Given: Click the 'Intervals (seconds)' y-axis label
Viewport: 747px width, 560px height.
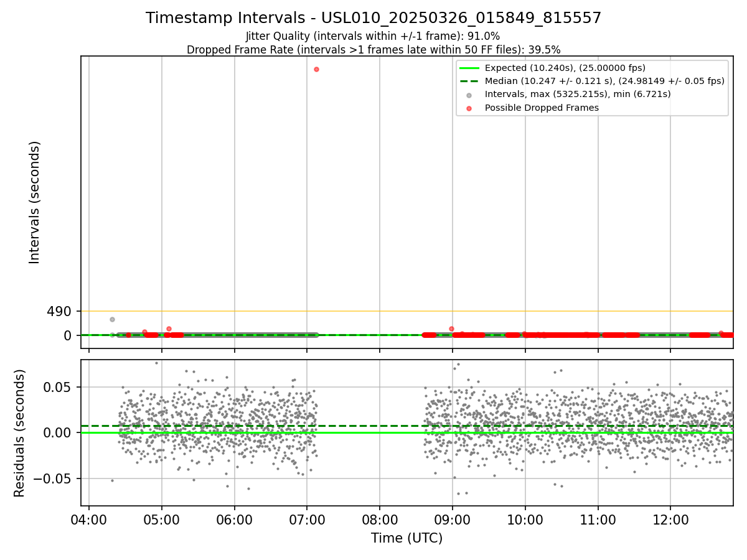Looking at the screenshot, I should tap(35, 202).
